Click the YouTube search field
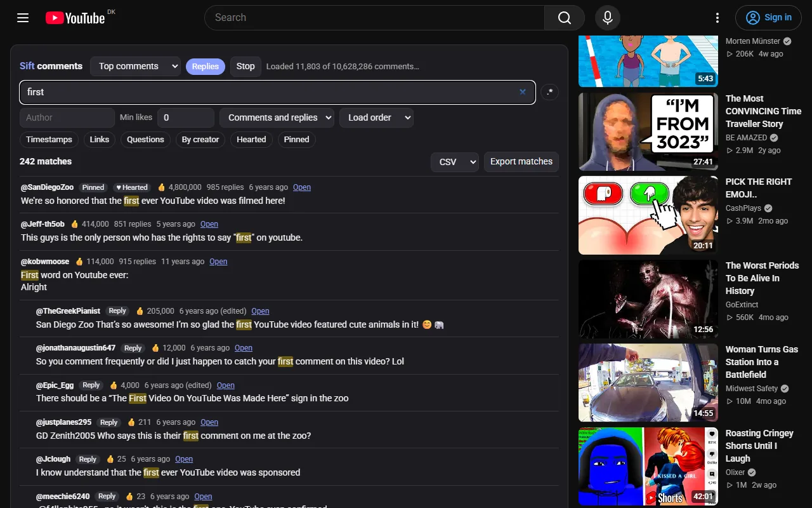 coord(374,18)
